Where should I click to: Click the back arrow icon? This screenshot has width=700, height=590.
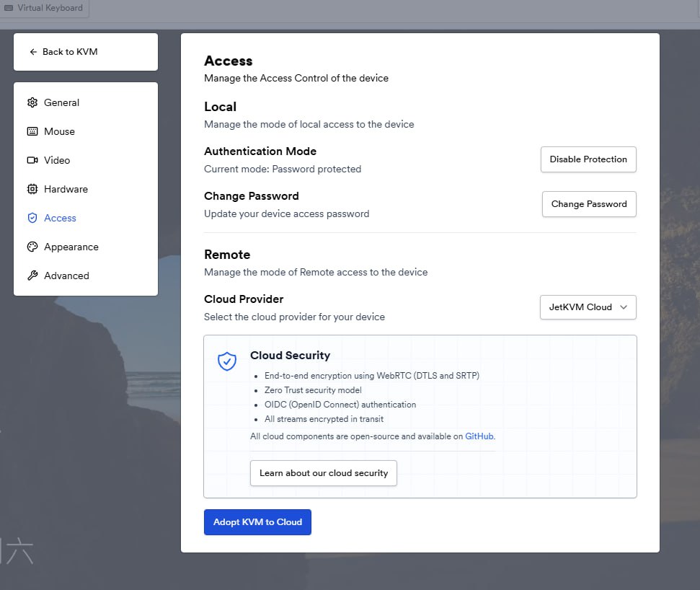(33, 52)
